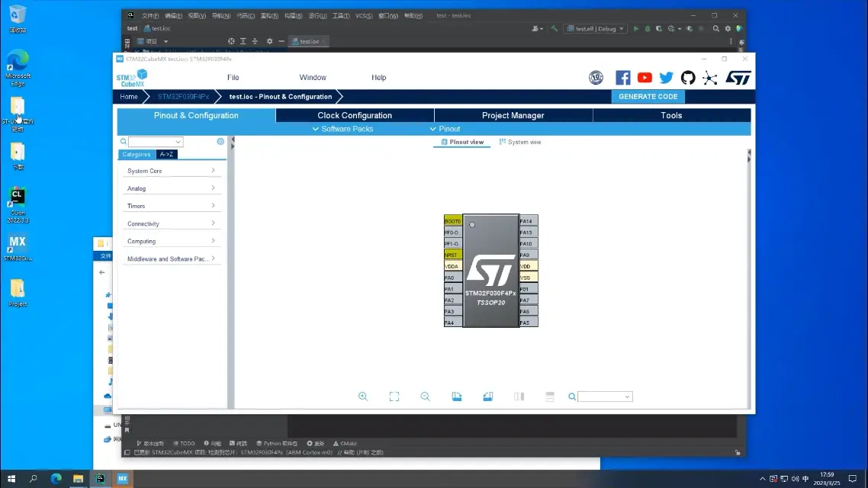This screenshot has width=868, height=488.
Task: Open the GitHub icon in header
Action: pyautogui.click(x=688, y=78)
